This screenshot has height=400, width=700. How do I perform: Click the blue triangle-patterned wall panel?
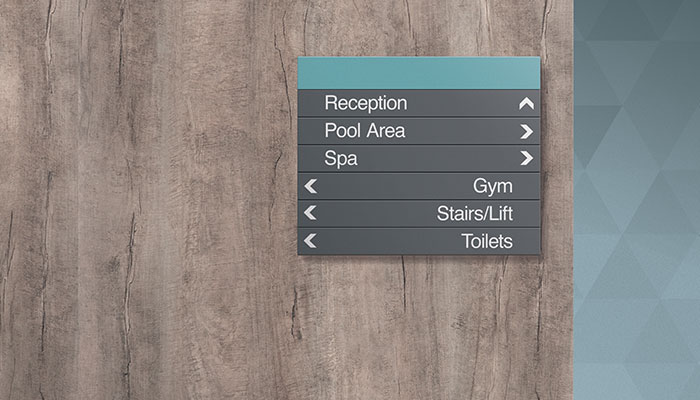(x=637, y=200)
